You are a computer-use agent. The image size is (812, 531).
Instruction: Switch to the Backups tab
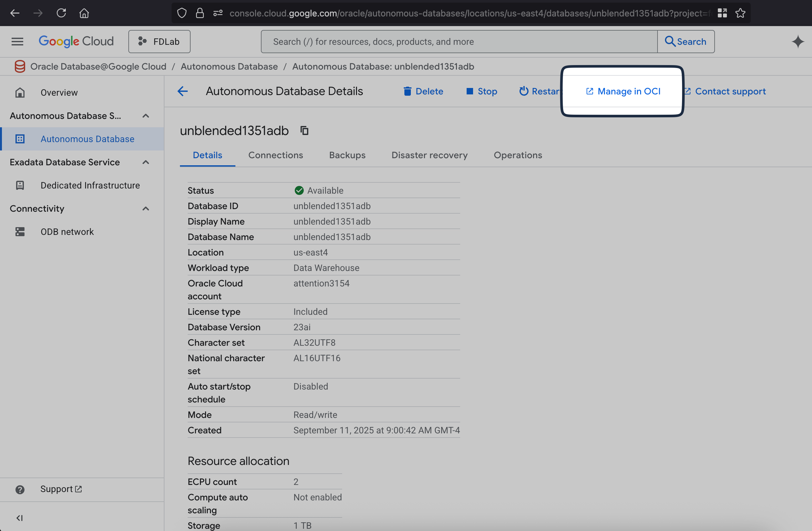click(x=347, y=155)
